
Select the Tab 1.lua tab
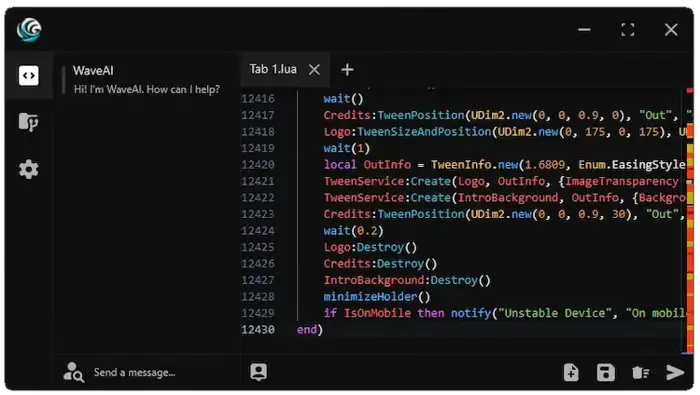coord(273,69)
